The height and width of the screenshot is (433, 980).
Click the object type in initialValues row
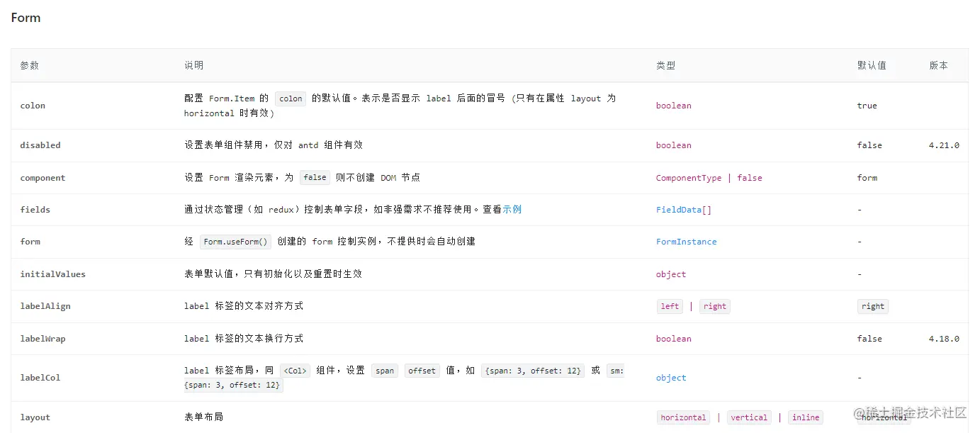tap(671, 274)
